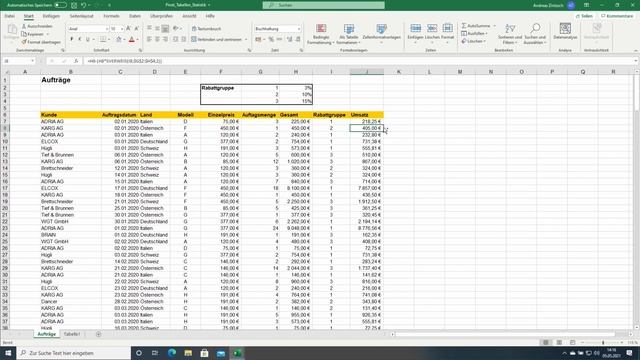This screenshot has height=360, width=640.
Task: Open the Arial font name dropdown
Action: pyautogui.click(x=107, y=29)
